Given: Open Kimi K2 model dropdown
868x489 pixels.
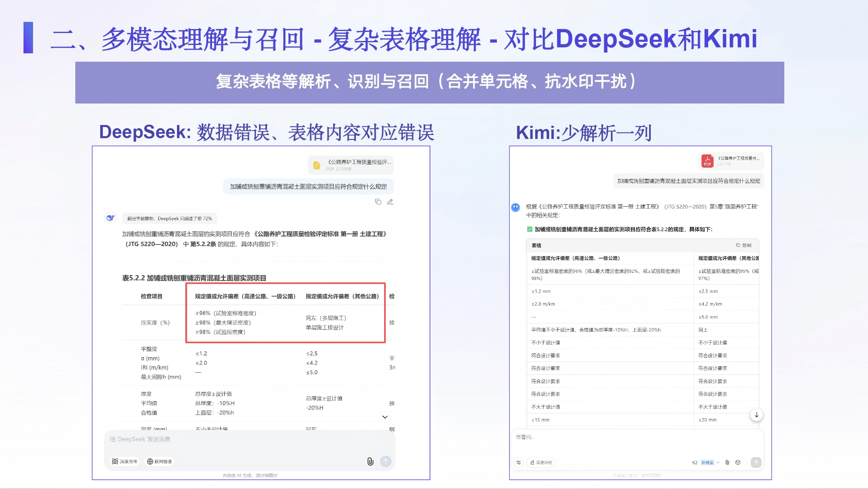Looking at the screenshot, I should (706, 462).
